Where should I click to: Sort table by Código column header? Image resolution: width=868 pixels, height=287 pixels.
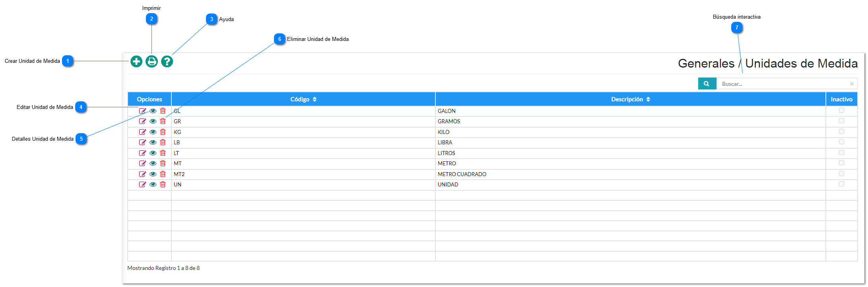(303, 99)
